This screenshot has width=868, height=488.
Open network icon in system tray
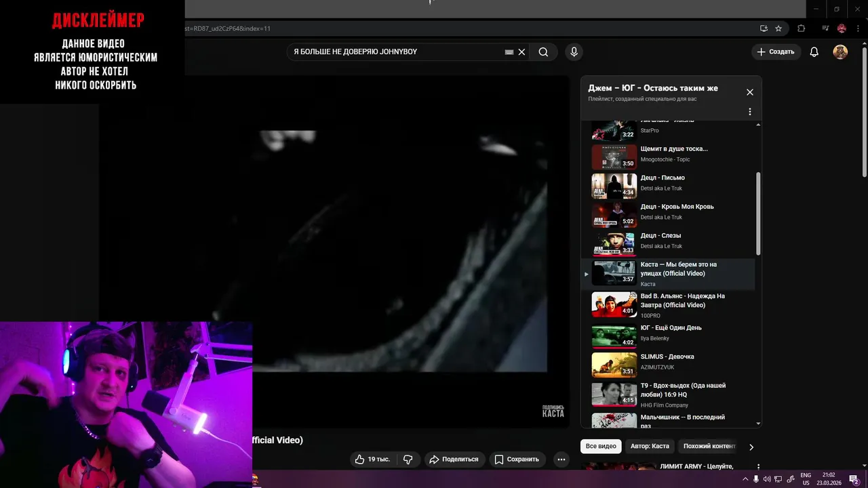(x=778, y=479)
